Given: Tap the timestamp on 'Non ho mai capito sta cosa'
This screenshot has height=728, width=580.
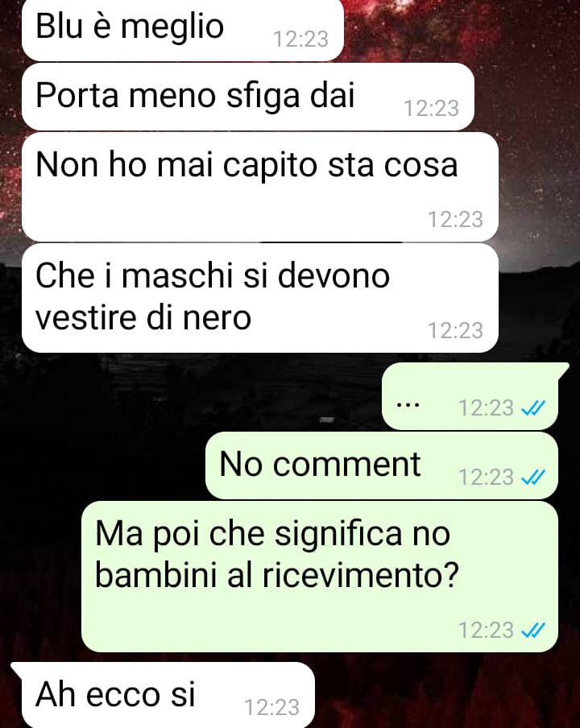Looking at the screenshot, I should click(x=455, y=219).
